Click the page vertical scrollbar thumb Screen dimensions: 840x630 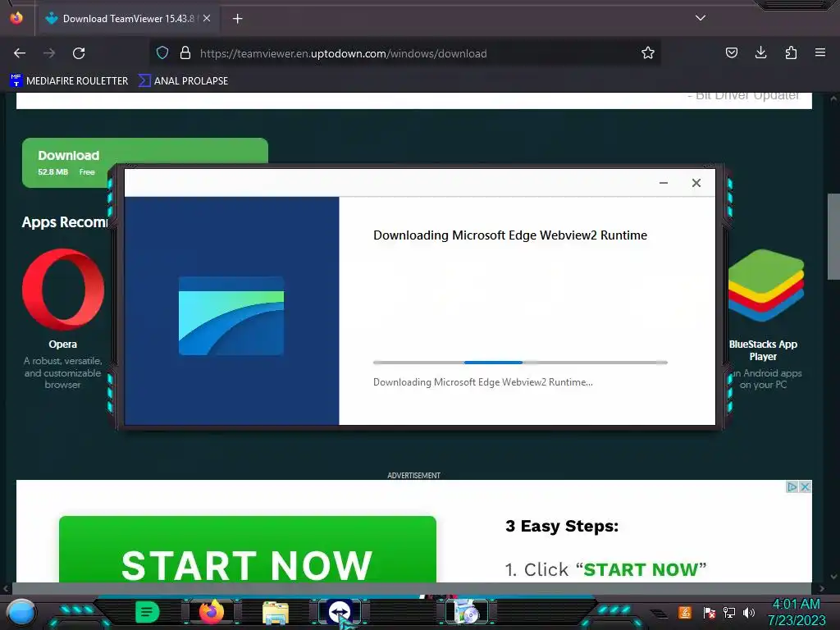tap(833, 235)
